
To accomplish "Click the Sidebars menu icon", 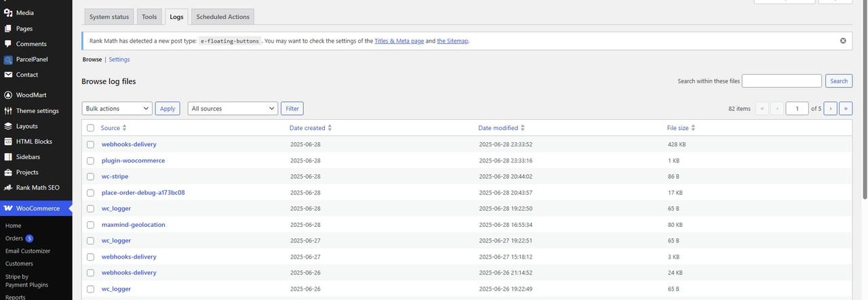I will pos(8,156).
